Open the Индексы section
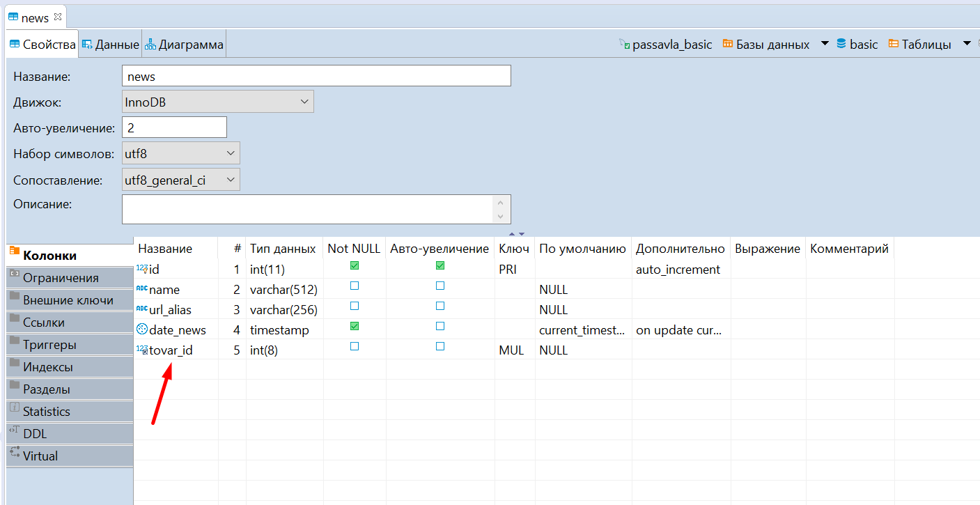 point(70,367)
